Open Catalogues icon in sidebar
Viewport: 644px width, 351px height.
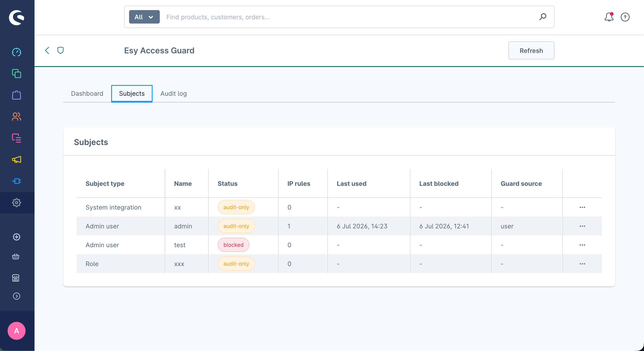click(x=17, y=74)
